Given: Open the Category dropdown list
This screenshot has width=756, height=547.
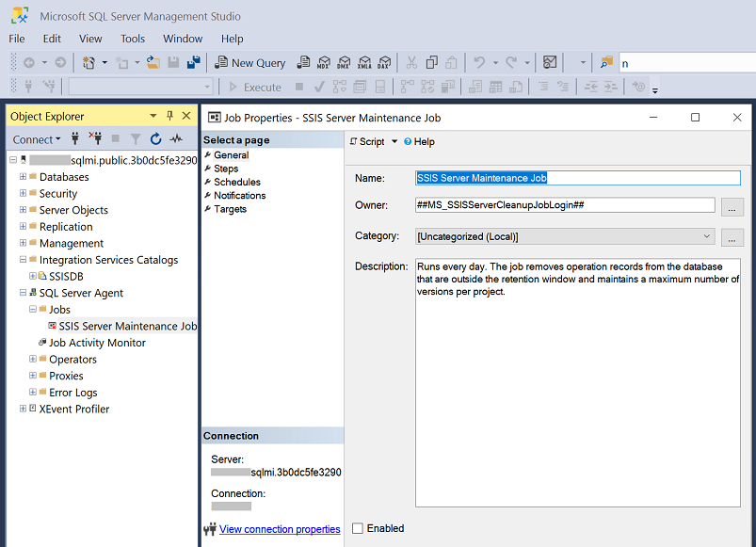Looking at the screenshot, I should [x=707, y=237].
